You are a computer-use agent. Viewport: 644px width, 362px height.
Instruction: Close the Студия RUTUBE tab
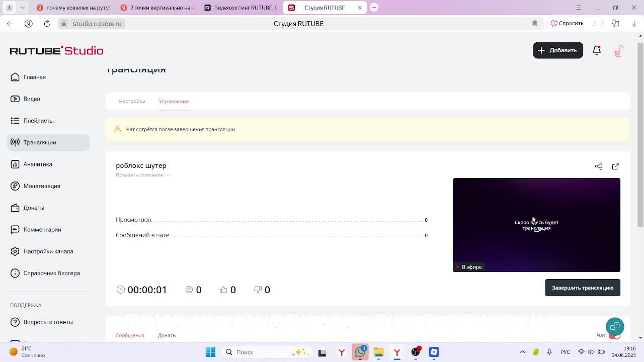point(360,8)
